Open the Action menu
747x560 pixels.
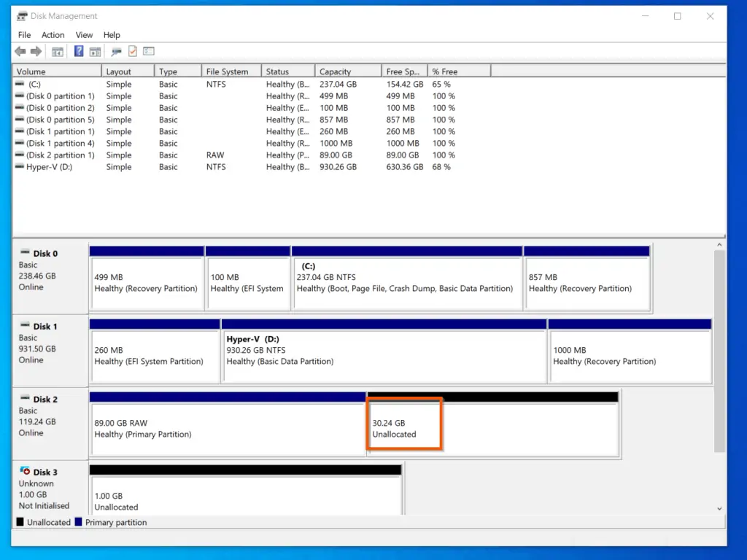point(53,35)
